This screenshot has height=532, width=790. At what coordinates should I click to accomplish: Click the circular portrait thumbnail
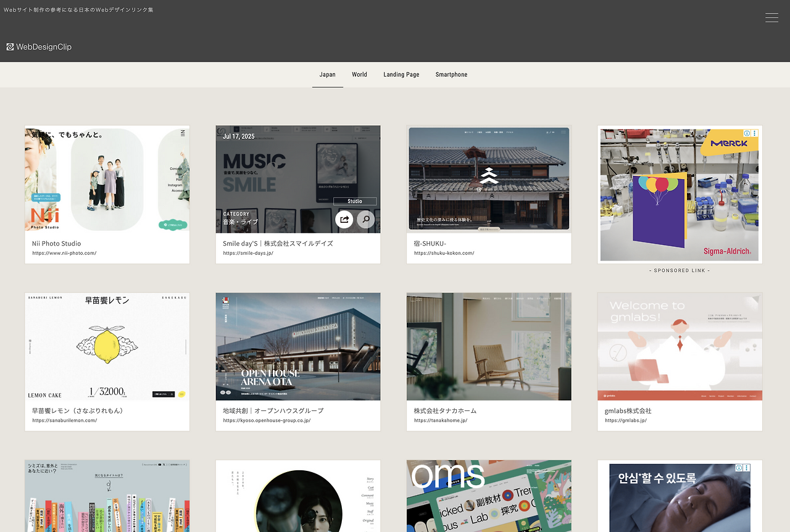pos(298,496)
